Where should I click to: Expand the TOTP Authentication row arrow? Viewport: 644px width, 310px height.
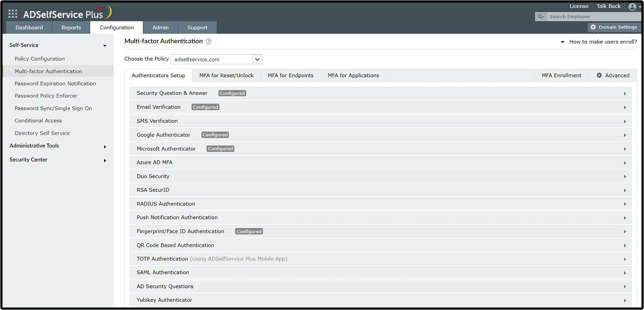click(x=625, y=260)
